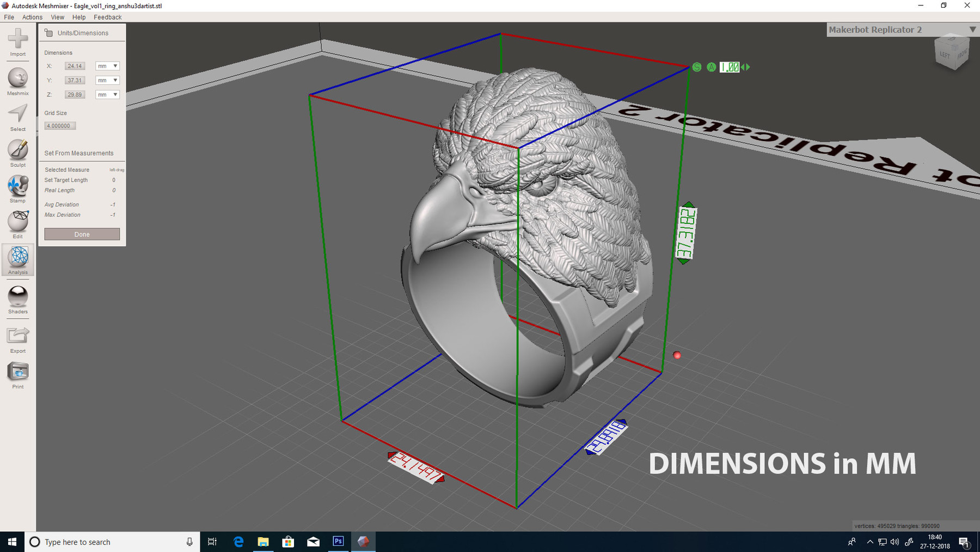This screenshot has width=980, height=552.
Task: Select the Export option
Action: coord(17,337)
